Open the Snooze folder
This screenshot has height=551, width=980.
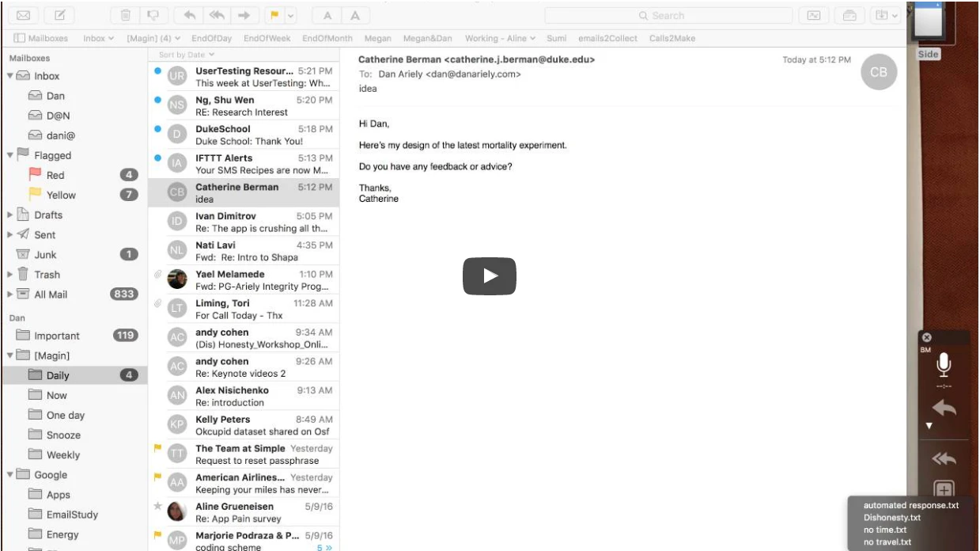coord(74,435)
